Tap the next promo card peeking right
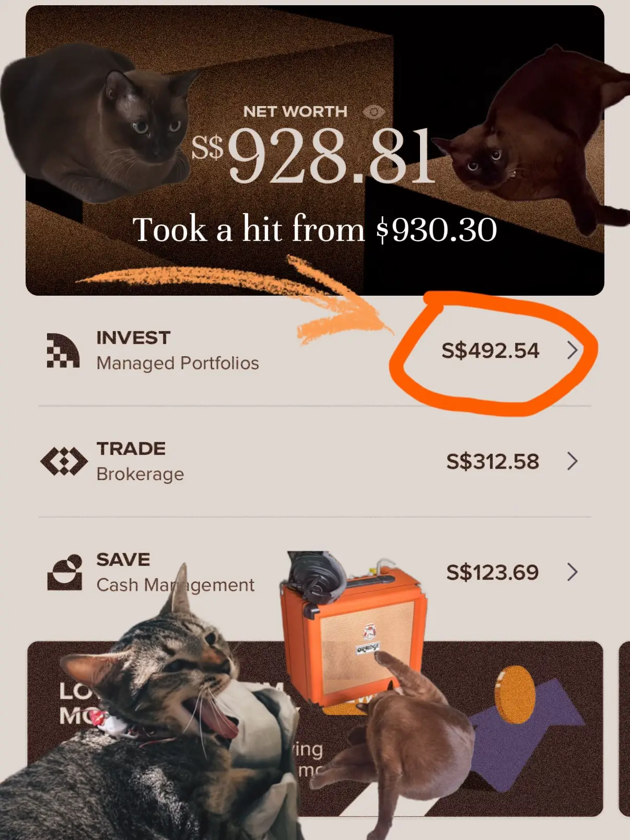The width and height of the screenshot is (630, 840). click(x=624, y=729)
